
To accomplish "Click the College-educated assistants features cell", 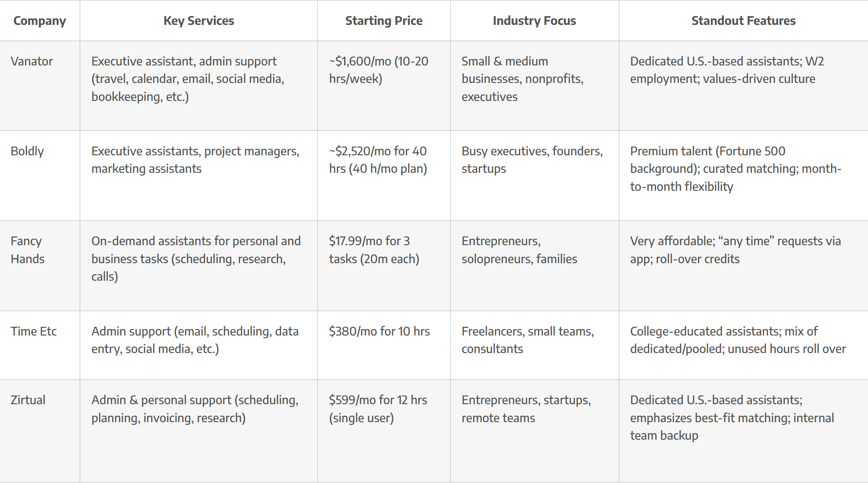I will [x=738, y=340].
